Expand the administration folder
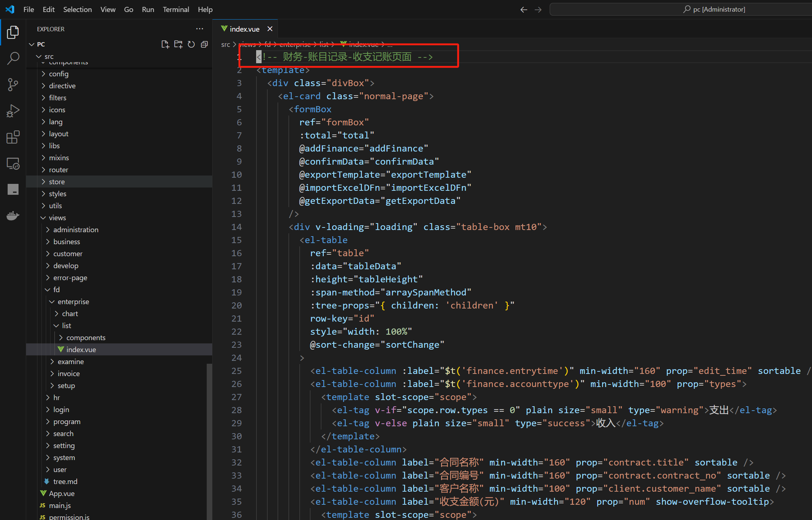 point(119,230)
